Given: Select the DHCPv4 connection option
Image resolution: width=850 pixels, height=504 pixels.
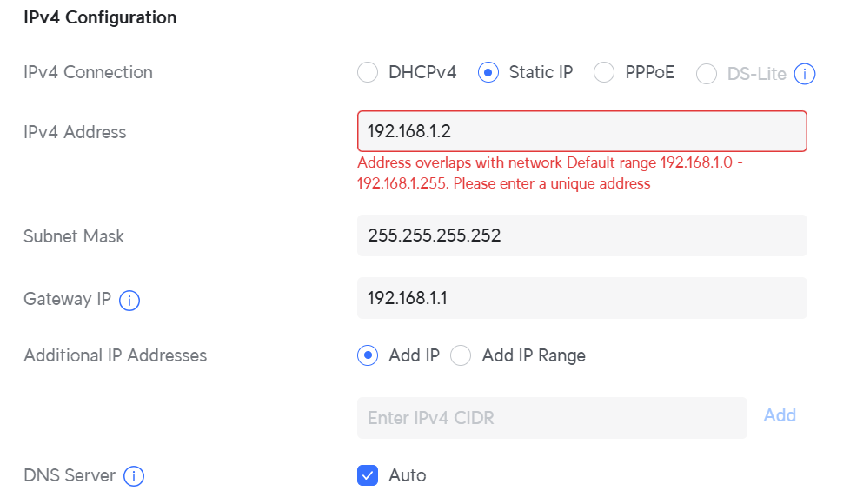Looking at the screenshot, I should [x=368, y=73].
